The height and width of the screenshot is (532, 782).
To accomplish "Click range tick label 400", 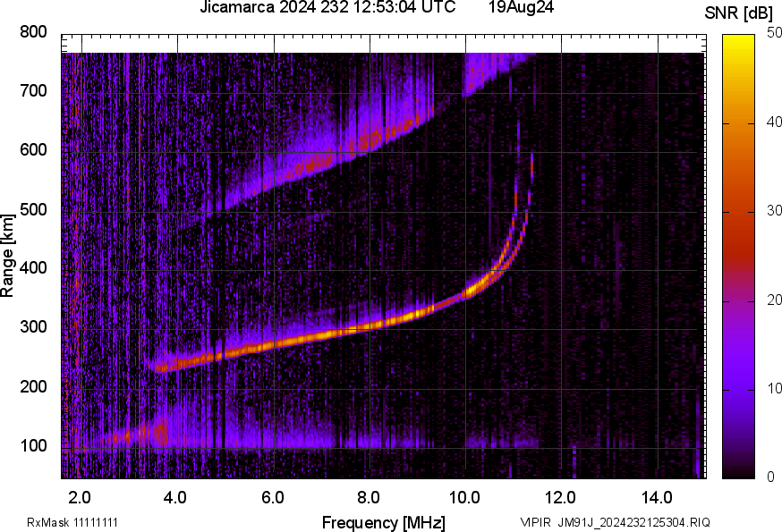I will coord(33,268).
